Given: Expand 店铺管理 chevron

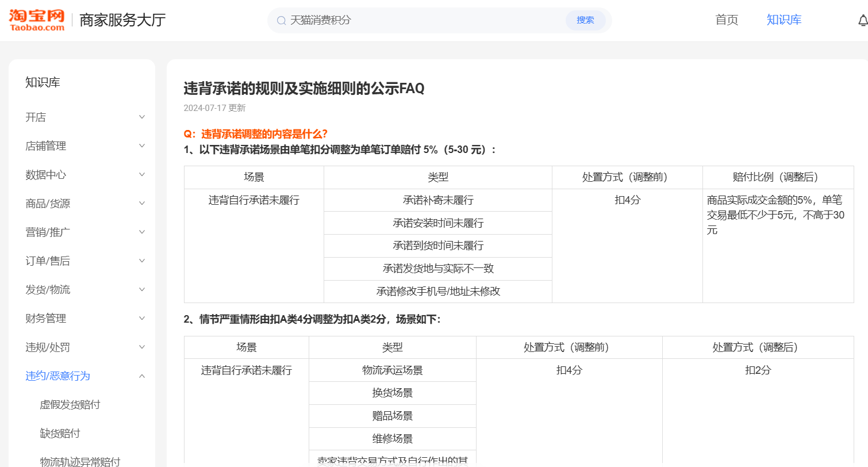Looking at the screenshot, I should (x=142, y=146).
